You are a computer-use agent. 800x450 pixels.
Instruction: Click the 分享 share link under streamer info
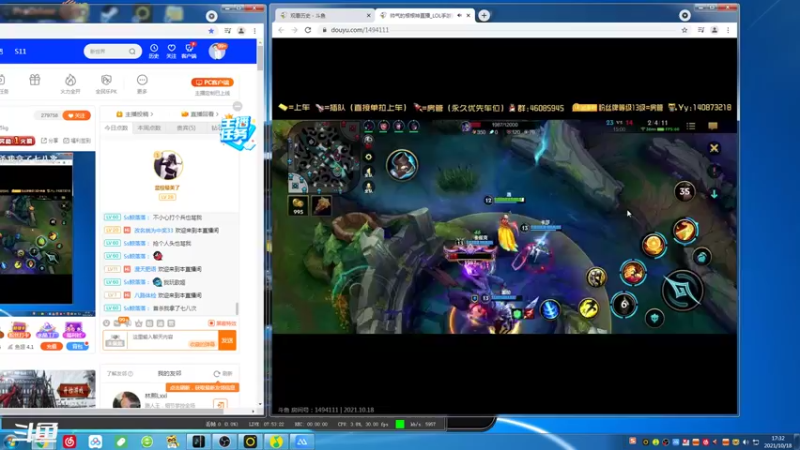[49, 140]
